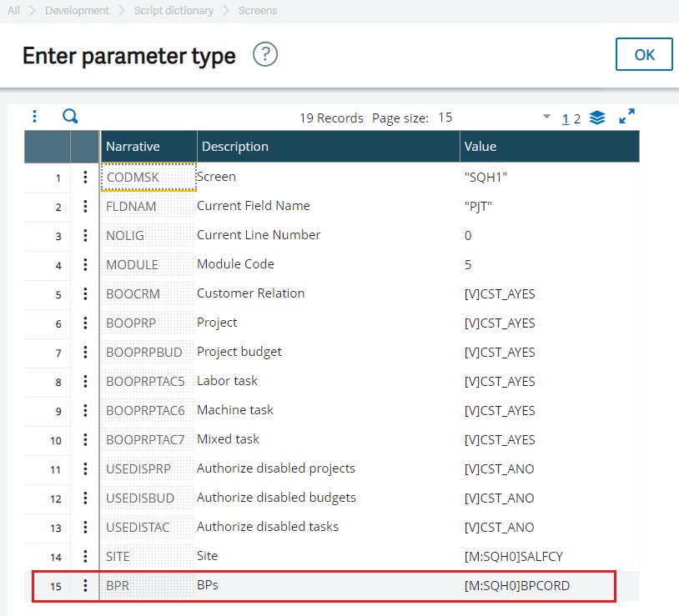
Task: Open the grid options three-dot menu
Action: [35, 116]
